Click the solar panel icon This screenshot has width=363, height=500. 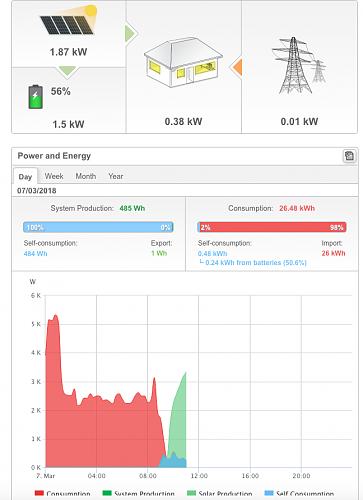click(68, 20)
